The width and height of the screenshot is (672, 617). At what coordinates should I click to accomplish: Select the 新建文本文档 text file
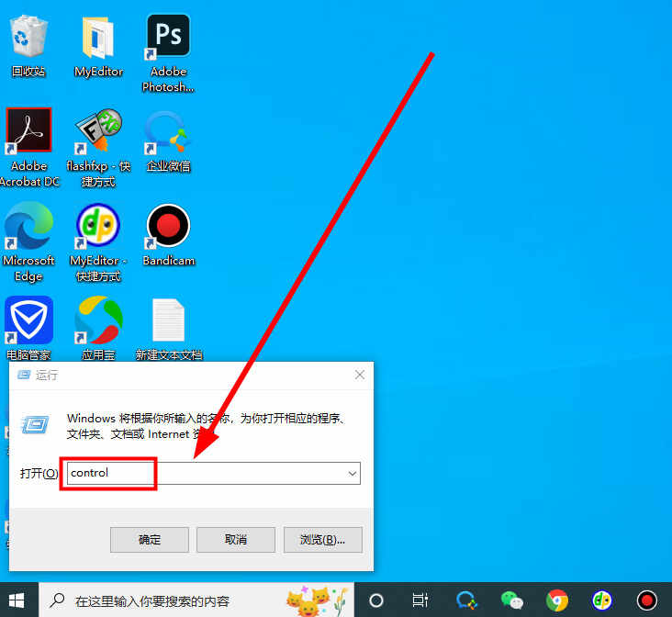point(168,321)
